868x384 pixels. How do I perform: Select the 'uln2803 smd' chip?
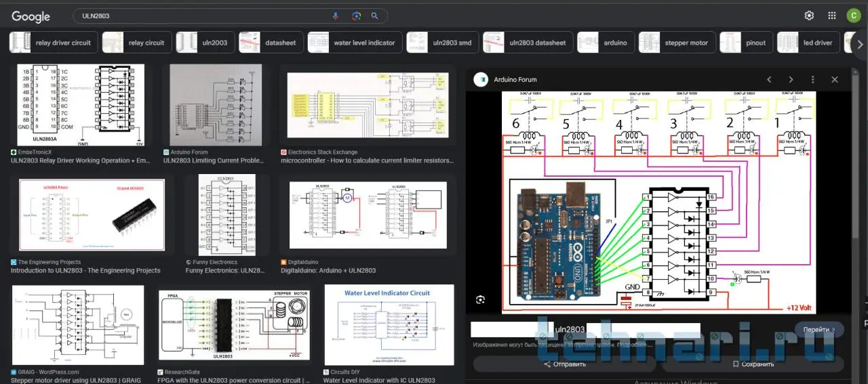click(x=441, y=43)
